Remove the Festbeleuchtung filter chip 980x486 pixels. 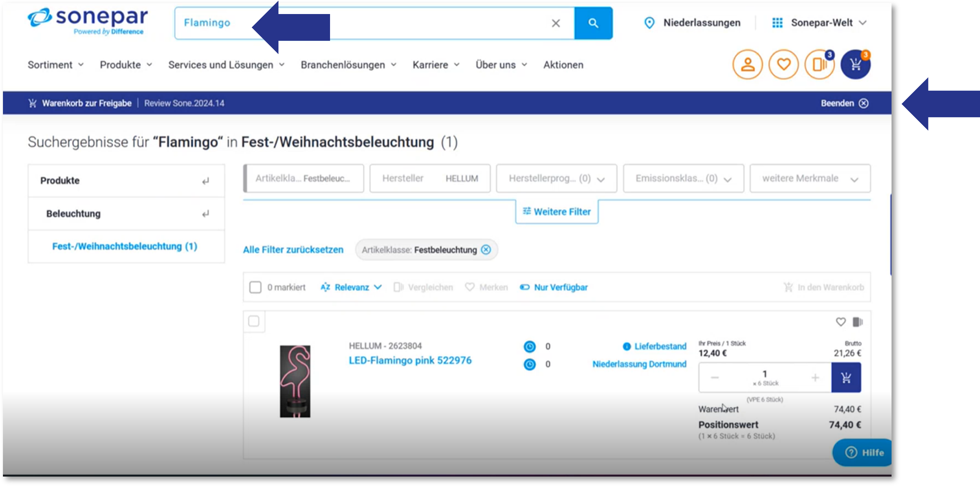485,249
